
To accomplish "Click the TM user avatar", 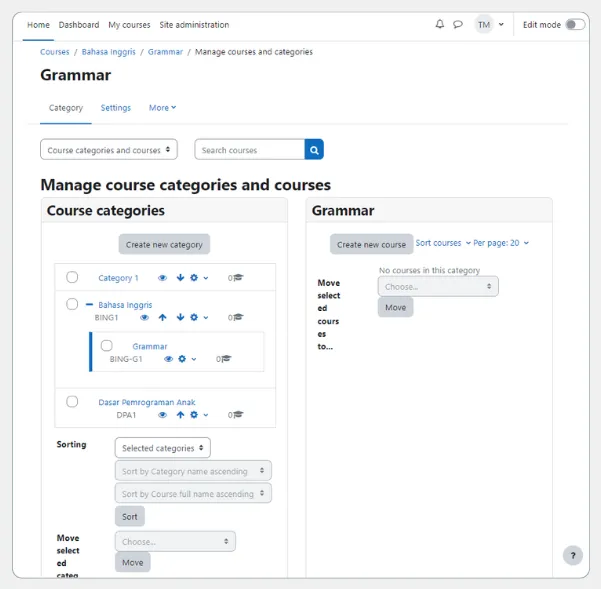I will pyautogui.click(x=484, y=25).
